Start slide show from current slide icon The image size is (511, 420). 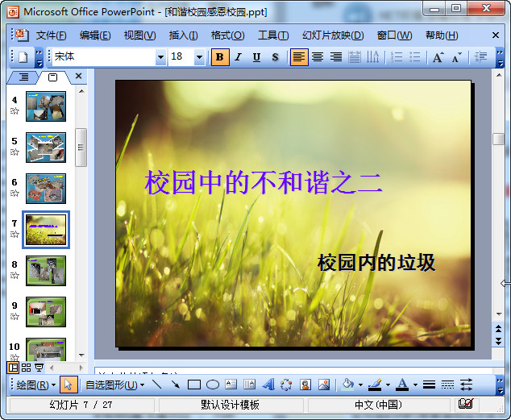[39, 368]
